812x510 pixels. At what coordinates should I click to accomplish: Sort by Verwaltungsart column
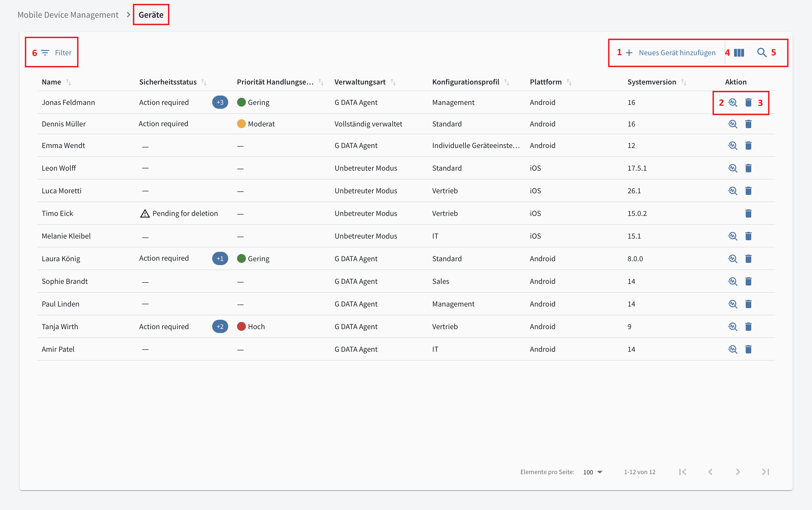(x=393, y=82)
